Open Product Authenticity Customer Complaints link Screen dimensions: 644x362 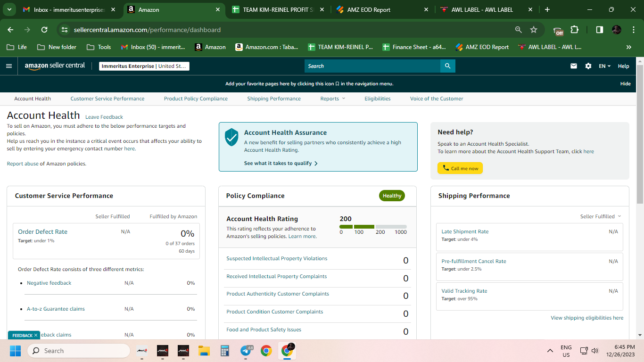pos(278,294)
